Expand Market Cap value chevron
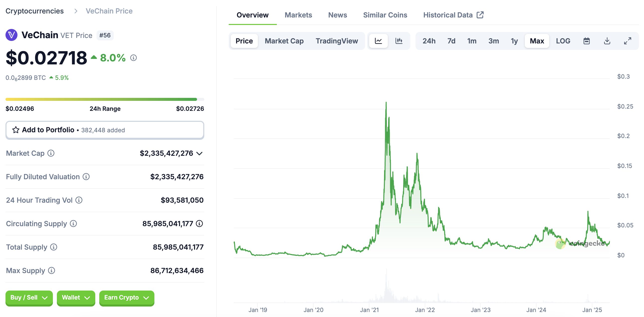 pyautogui.click(x=199, y=153)
